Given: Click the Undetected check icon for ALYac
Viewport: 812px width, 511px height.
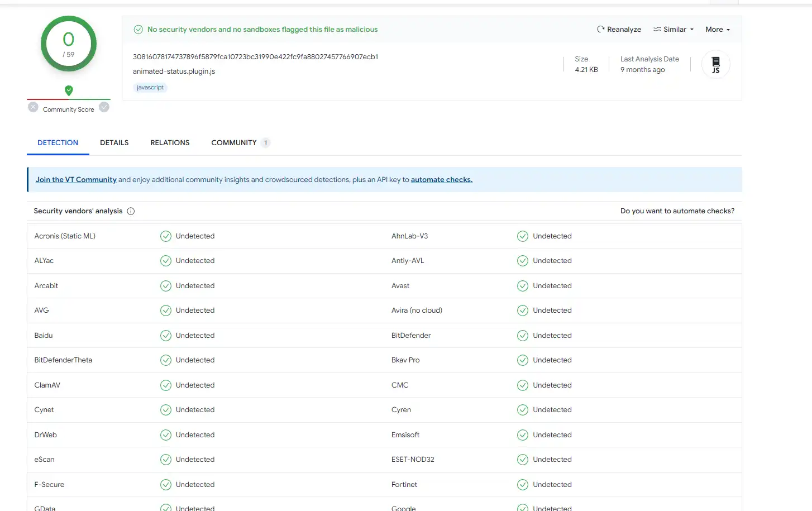Looking at the screenshot, I should 166,261.
